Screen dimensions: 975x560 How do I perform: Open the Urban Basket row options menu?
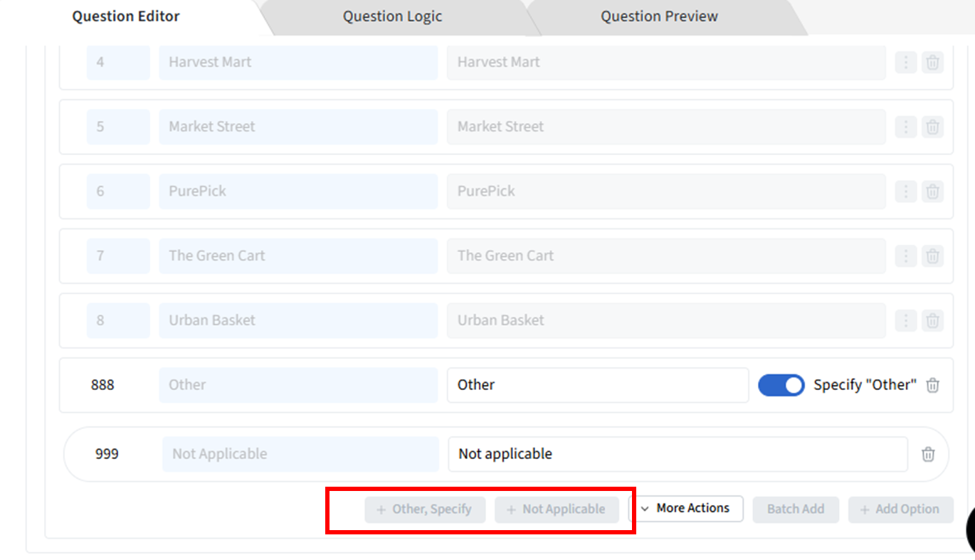point(905,321)
